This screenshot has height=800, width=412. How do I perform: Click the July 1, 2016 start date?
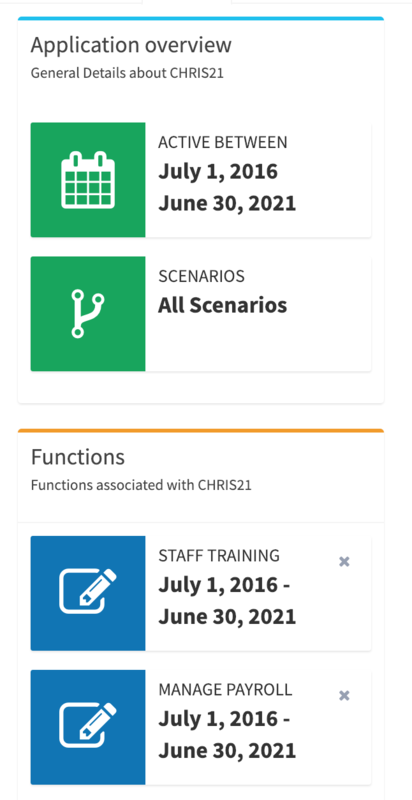(x=218, y=171)
